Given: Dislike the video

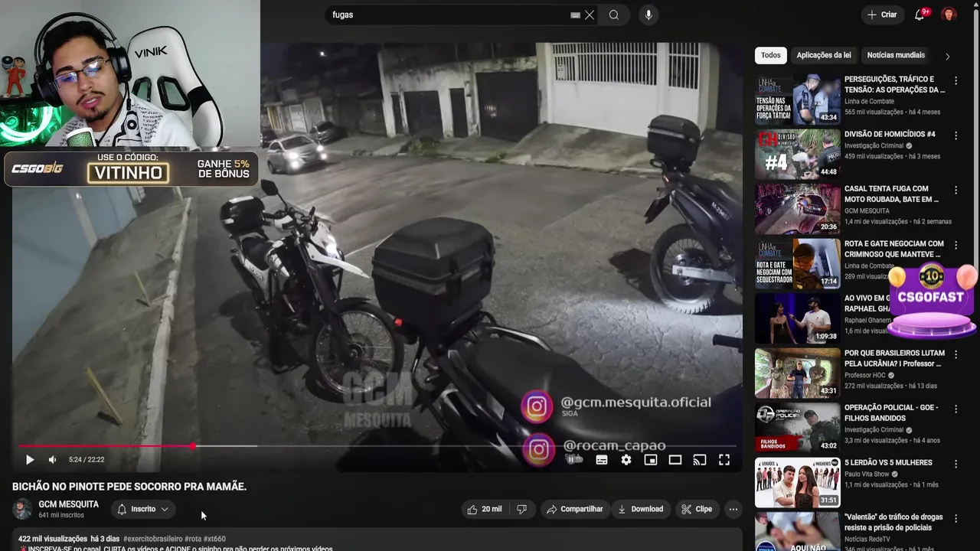Looking at the screenshot, I should (x=521, y=509).
